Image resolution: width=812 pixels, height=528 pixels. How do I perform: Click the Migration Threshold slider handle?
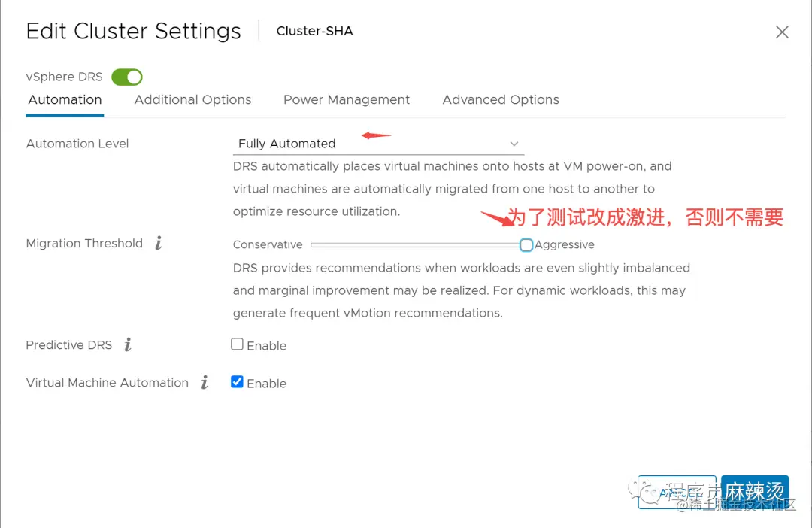tap(526, 244)
